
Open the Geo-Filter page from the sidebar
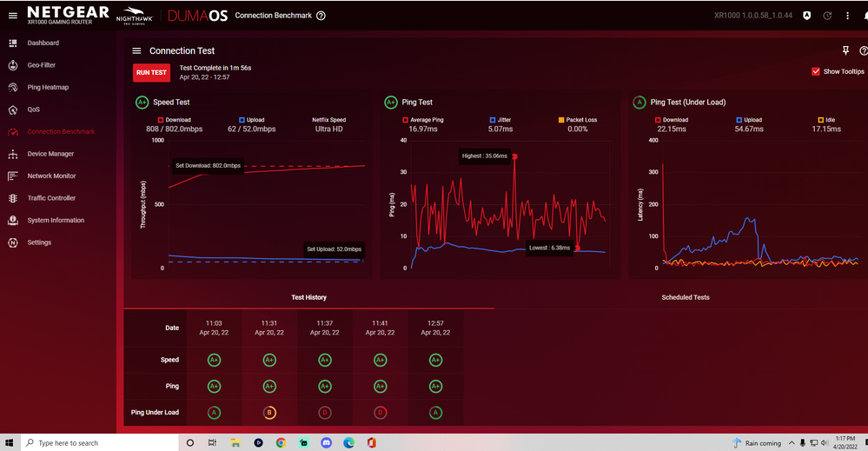coord(41,65)
